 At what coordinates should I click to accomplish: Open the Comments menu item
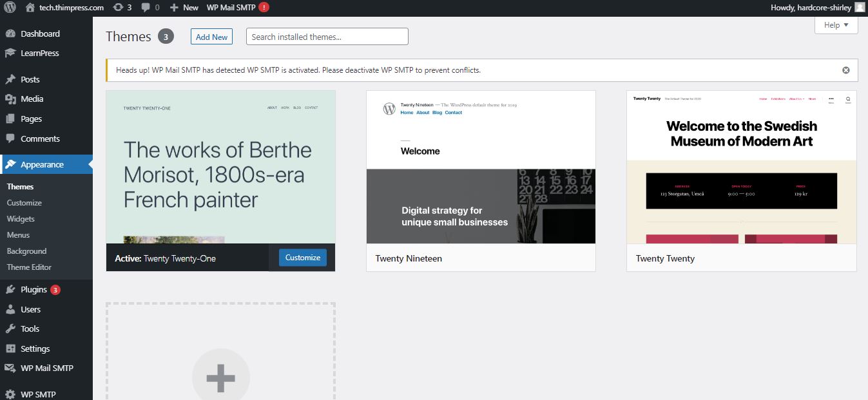[x=46, y=138]
